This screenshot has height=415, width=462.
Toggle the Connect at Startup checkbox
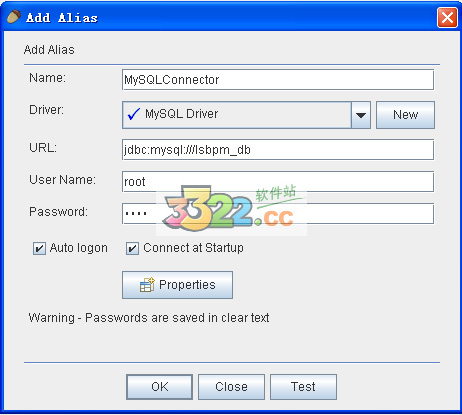(x=132, y=249)
